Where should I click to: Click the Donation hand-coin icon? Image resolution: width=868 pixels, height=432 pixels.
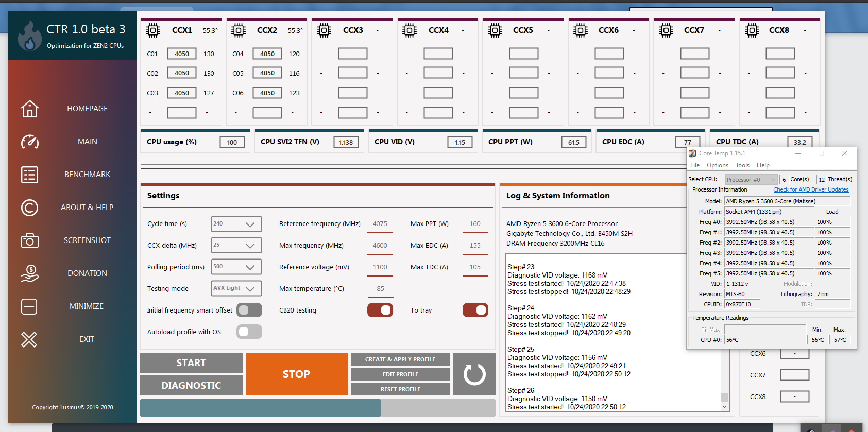[x=29, y=273]
